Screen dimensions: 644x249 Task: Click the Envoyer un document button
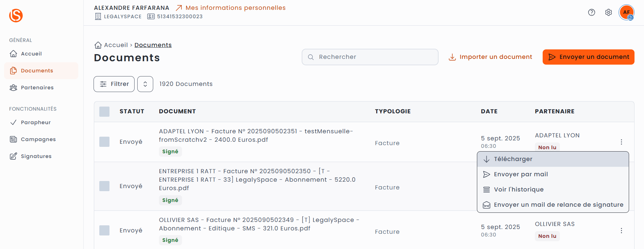(x=588, y=57)
